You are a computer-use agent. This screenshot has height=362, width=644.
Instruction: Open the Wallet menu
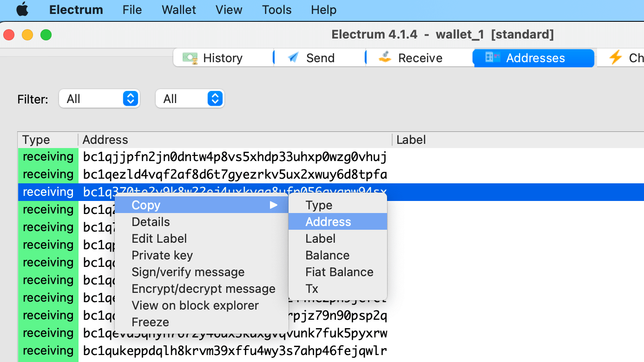(x=179, y=10)
